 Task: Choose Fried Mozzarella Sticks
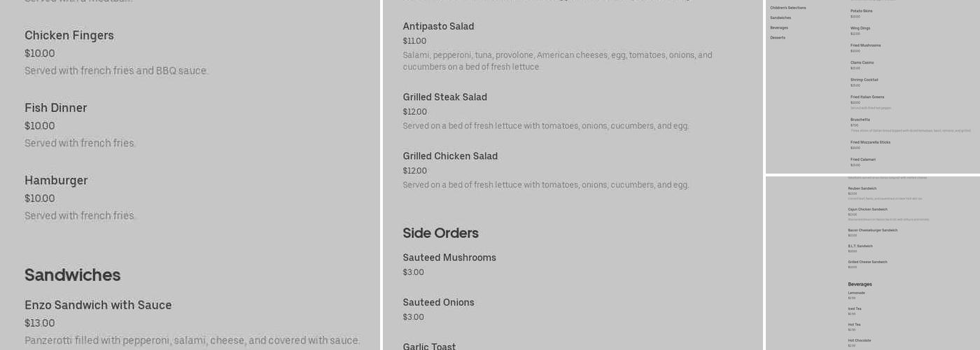point(870,142)
